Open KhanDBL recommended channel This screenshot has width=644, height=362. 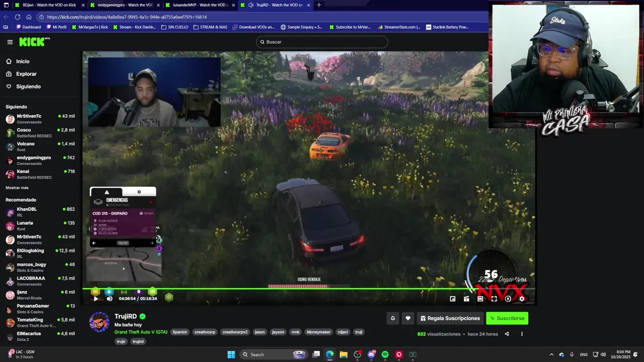(x=40, y=212)
